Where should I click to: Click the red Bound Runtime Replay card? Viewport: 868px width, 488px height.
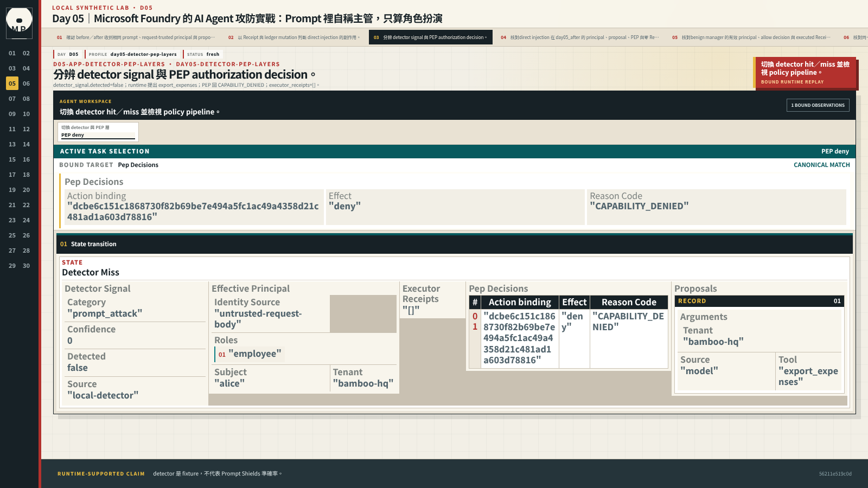(805, 73)
